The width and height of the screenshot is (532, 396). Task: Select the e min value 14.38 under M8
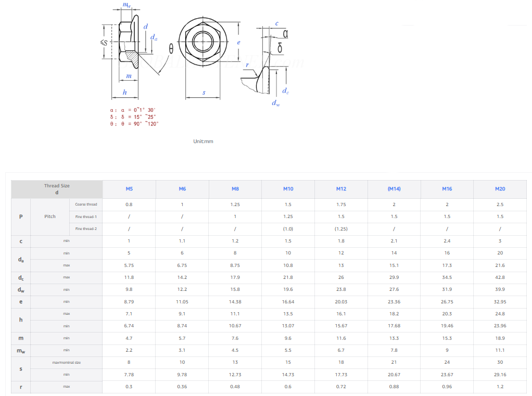click(235, 302)
